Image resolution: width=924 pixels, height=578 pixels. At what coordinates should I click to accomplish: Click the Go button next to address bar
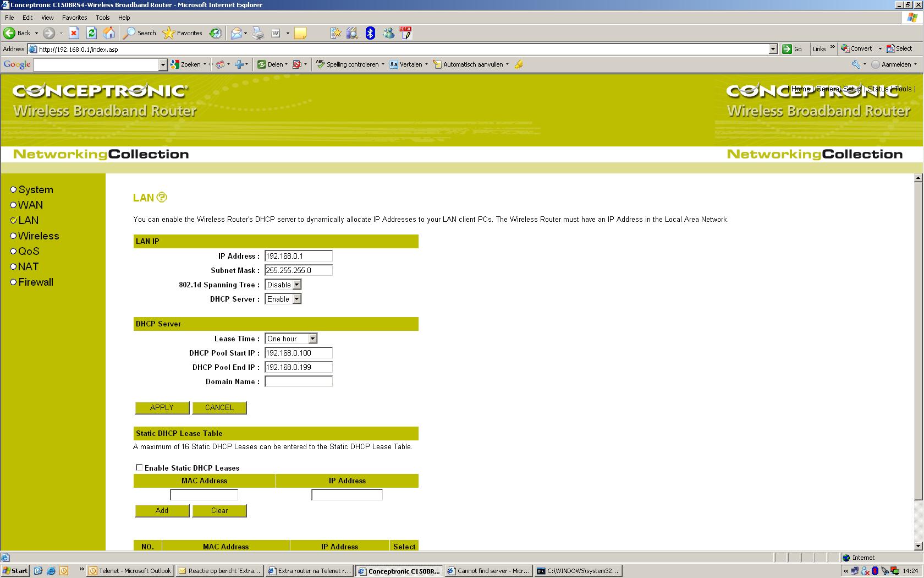click(793, 49)
